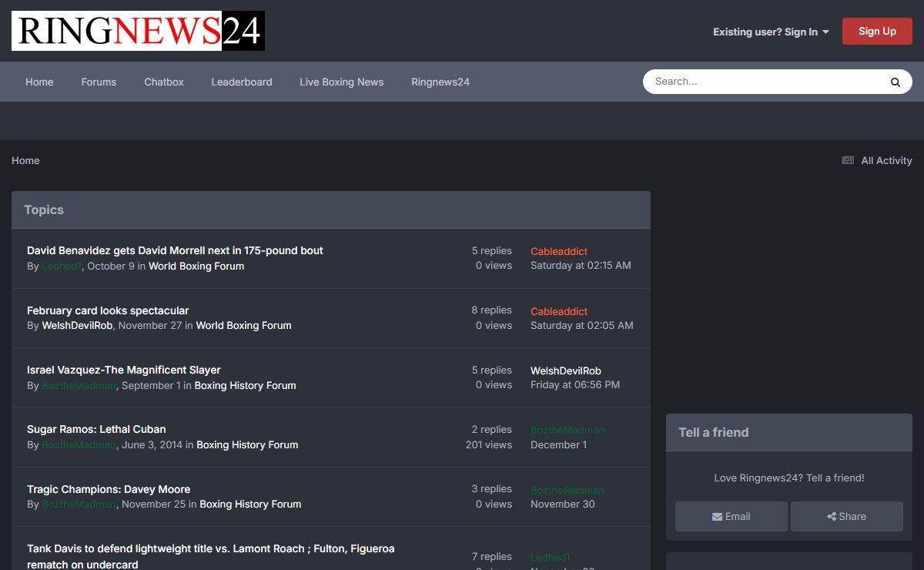This screenshot has height=570, width=924.
Task: Open topic Israel Vazquez-The Magnificent Slayer
Action: [124, 370]
